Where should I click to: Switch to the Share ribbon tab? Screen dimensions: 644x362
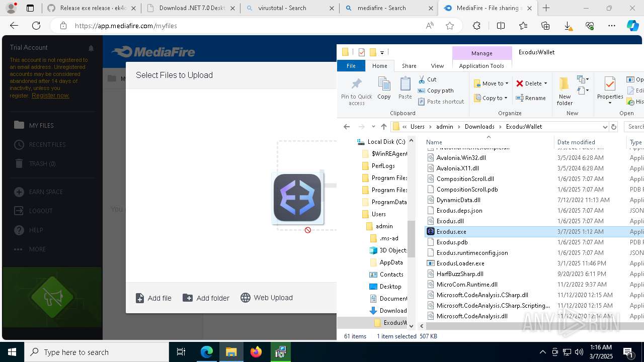tap(409, 66)
